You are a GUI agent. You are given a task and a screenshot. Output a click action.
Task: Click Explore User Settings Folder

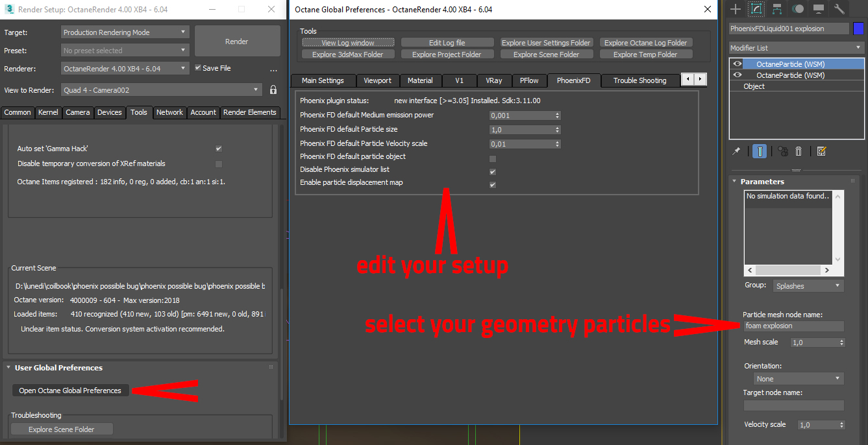coord(546,43)
